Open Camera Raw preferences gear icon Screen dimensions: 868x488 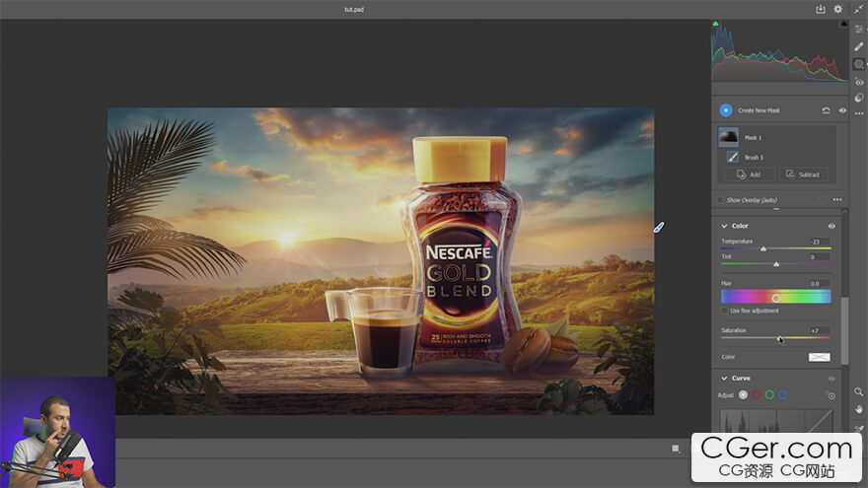point(838,10)
